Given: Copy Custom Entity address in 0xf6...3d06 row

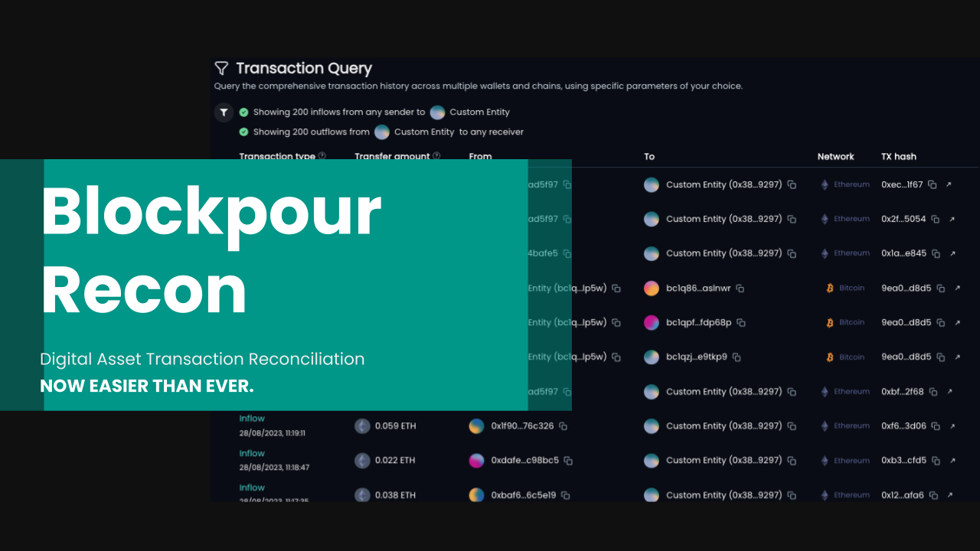Looking at the screenshot, I should point(792,426).
